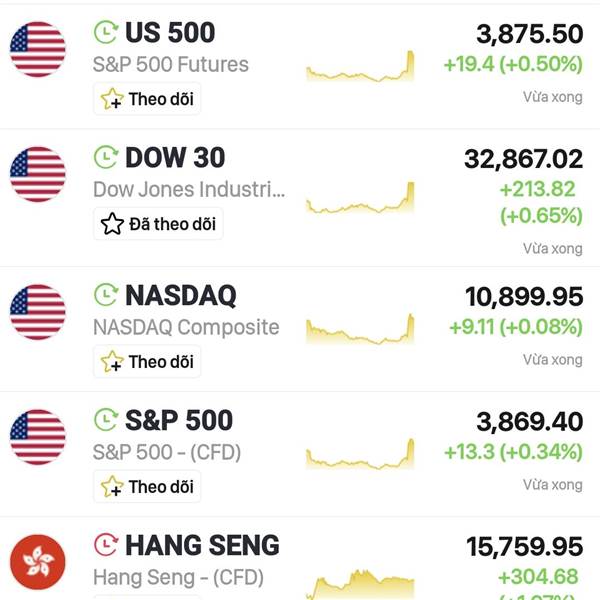Select the NASDAQ price 10,899.95
The image size is (600, 600).
point(524,297)
